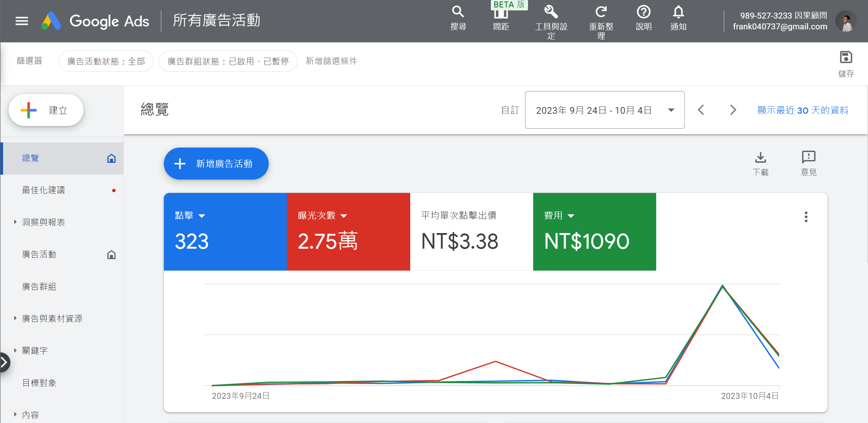Expand 洞察與報表 in the sidebar
Image resolution: width=868 pixels, height=423 pixels.
pyautogui.click(x=15, y=222)
